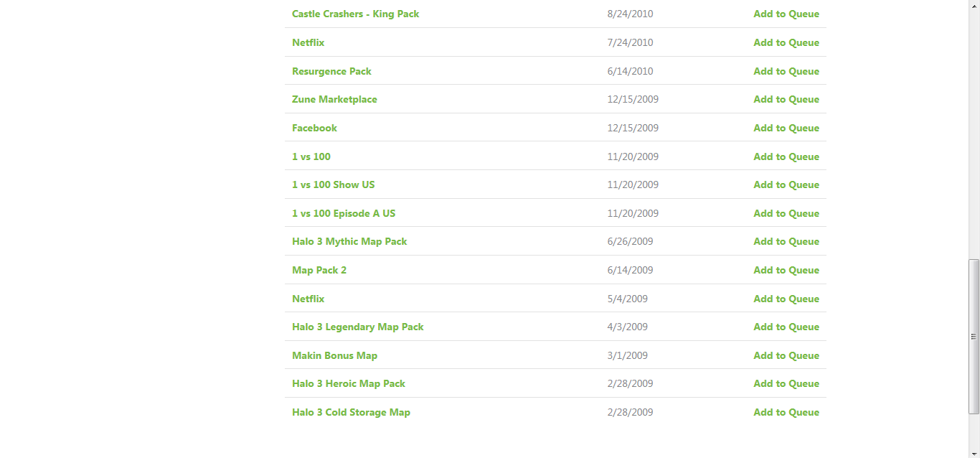The image size is (980, 458).
Task: Click the scrollbar down arrow
Action: [x=974, y=453]
